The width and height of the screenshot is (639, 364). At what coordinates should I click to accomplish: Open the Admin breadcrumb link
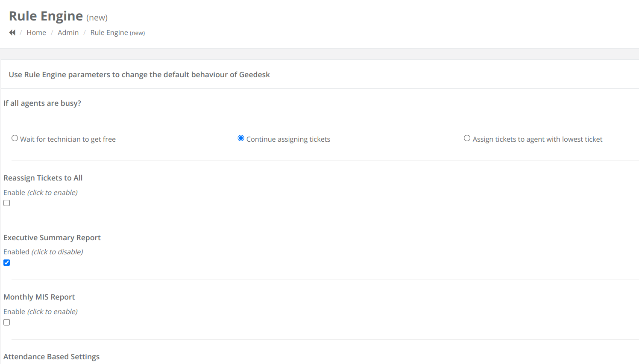tap(68, 32)
